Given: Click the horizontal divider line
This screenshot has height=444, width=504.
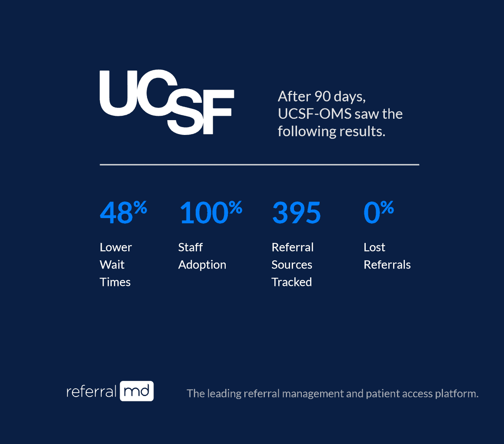Looking at the screenshot, I should coord(260,165).
